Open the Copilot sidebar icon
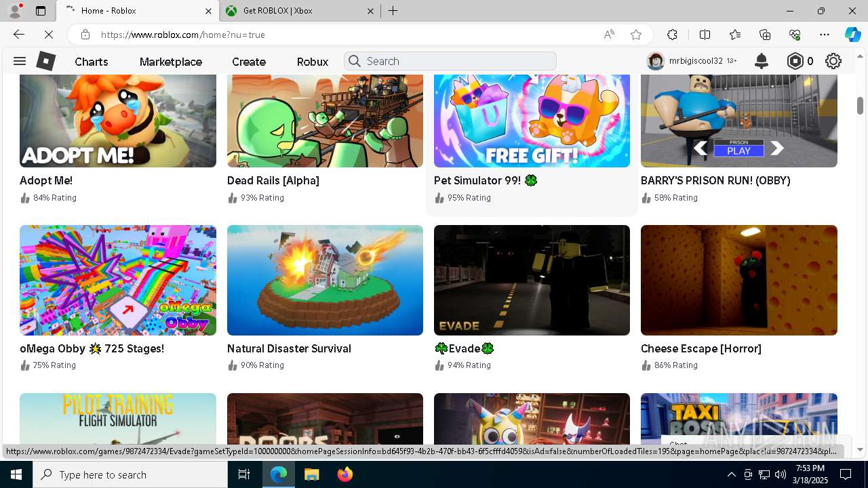Screen dimensions: 868x488 [x=852, y=35]
